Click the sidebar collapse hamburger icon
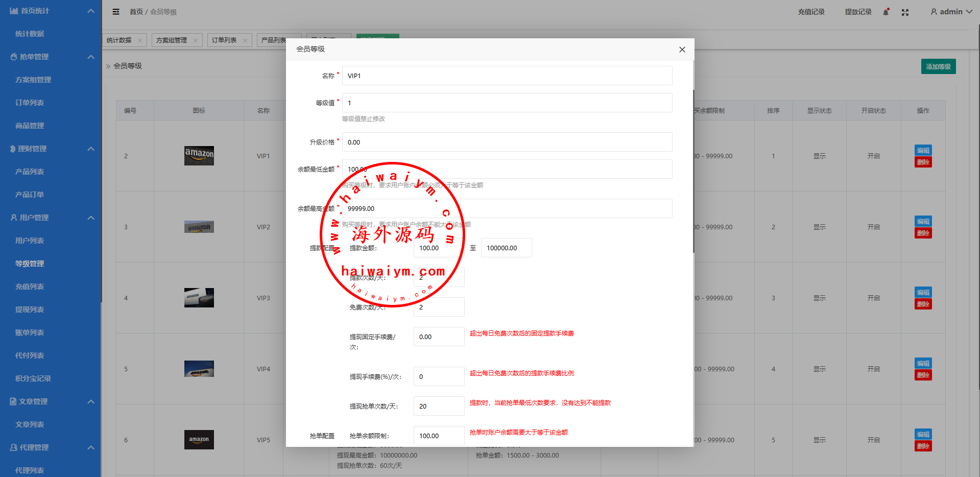Image resolution: width=980 pixels, height=477 pixels. coord(116,12)
